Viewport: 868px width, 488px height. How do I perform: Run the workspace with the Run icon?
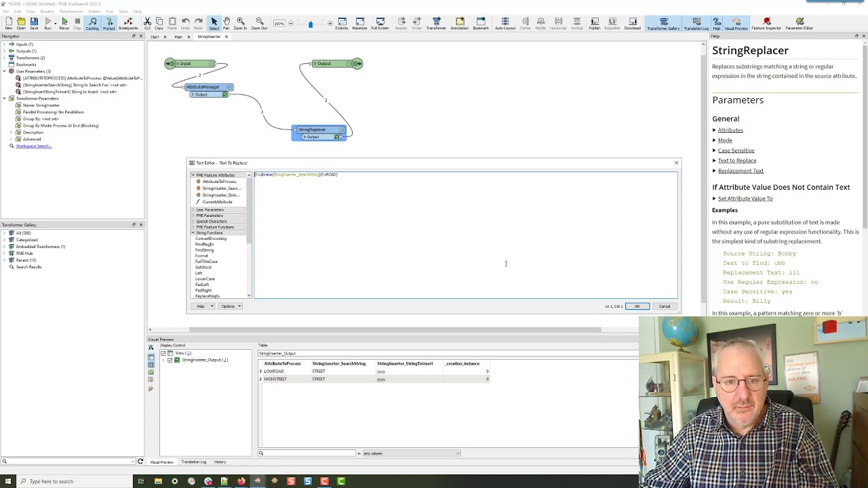pyautogui.click(x=47, y=24)
